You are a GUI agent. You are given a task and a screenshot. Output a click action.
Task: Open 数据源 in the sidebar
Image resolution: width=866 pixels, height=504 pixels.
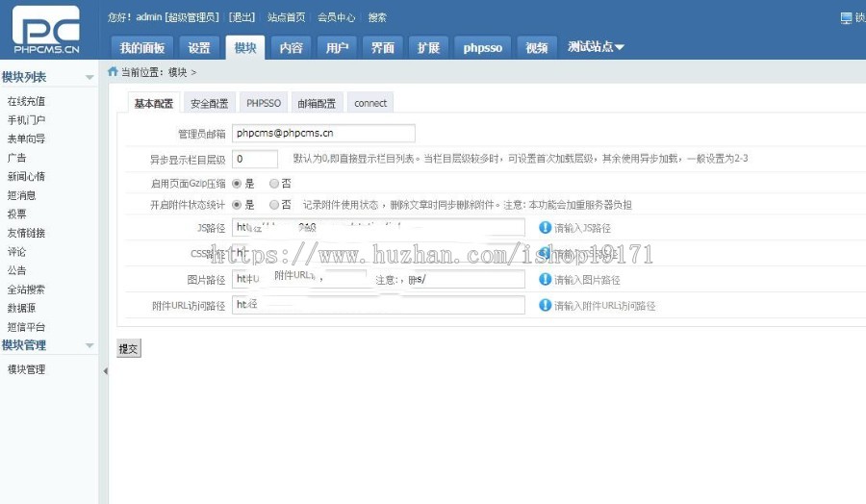(x=21, y=308)
